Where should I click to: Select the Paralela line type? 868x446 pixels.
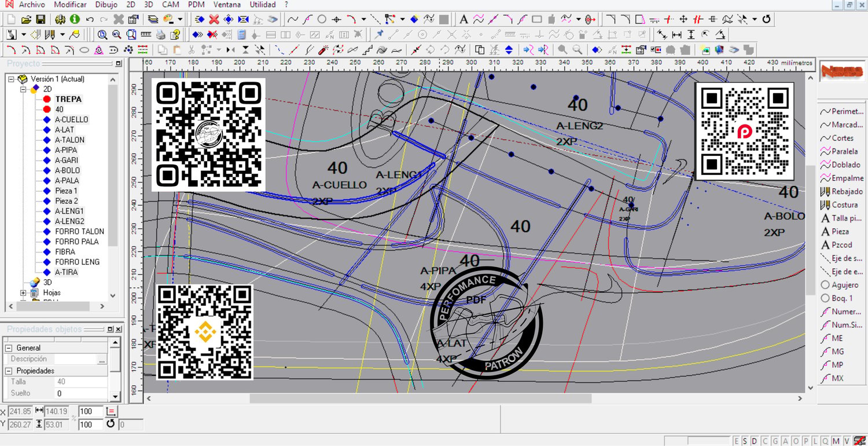[x=840, y=151]
